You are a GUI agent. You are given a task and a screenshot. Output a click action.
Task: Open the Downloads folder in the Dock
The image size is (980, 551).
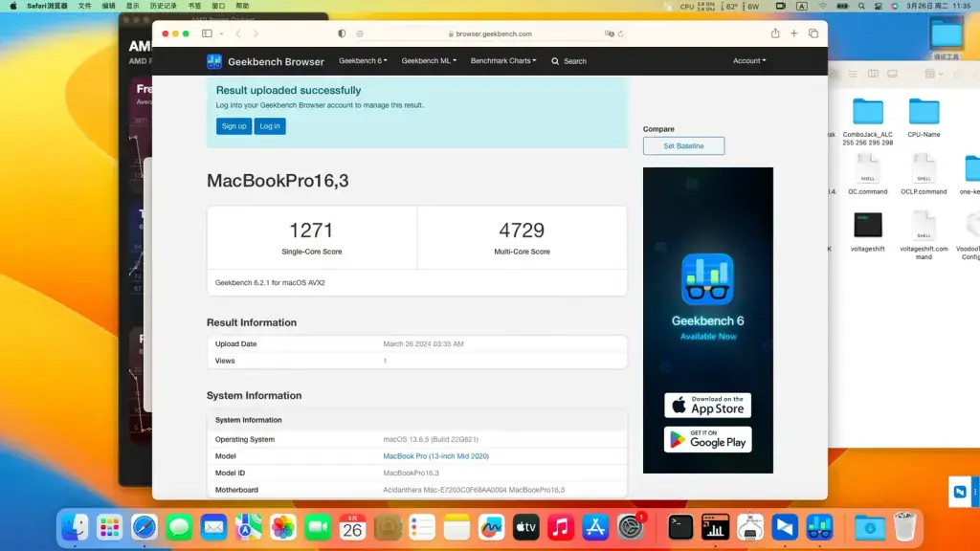[x=869, y=527]
